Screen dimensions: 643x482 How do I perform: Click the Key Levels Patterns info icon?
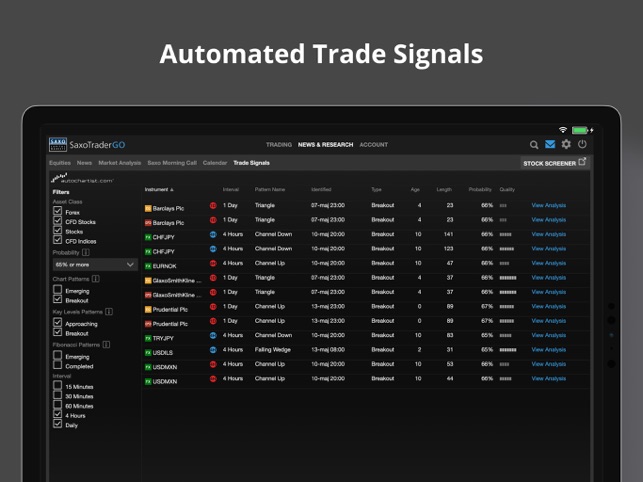pos(109,312)
